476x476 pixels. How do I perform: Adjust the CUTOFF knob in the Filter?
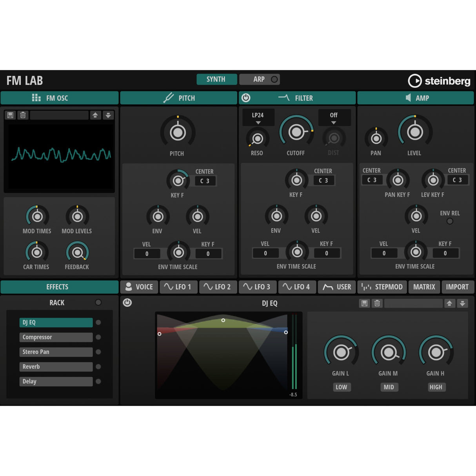(x=296, y=131)
